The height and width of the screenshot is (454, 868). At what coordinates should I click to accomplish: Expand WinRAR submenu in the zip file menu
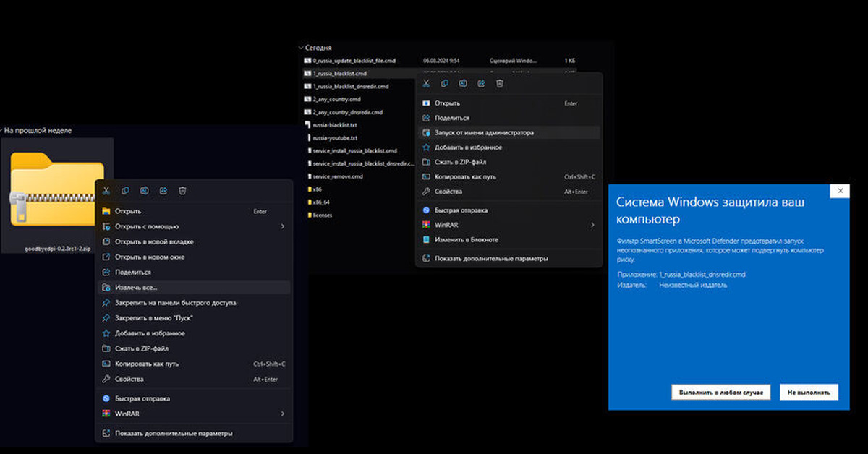pos(283,414)
